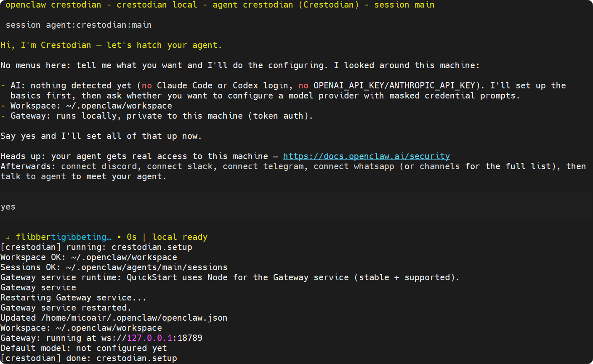Click the 'Sessions OK' path line

click(114, 267)
